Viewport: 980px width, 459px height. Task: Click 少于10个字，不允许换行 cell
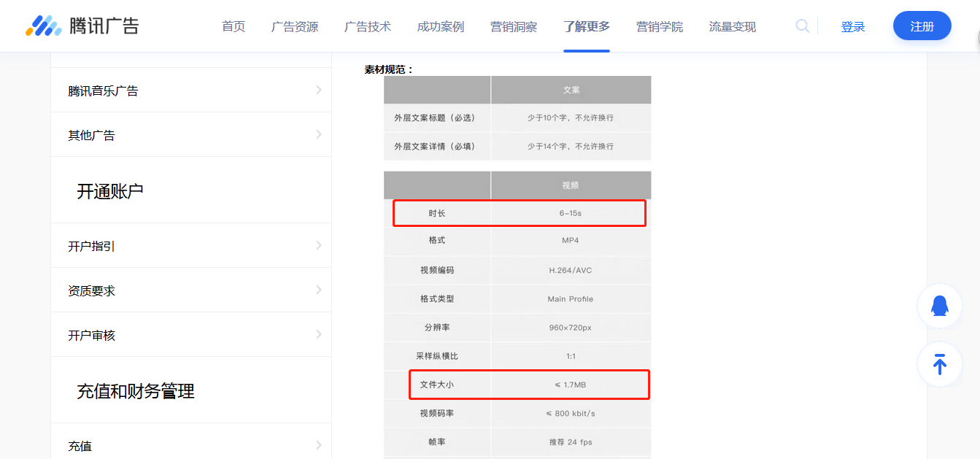571,117
